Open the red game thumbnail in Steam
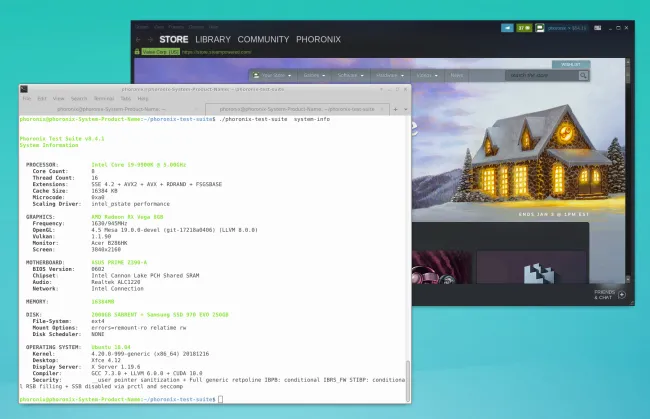The image size is (650, 419). [x=441, y=267]
